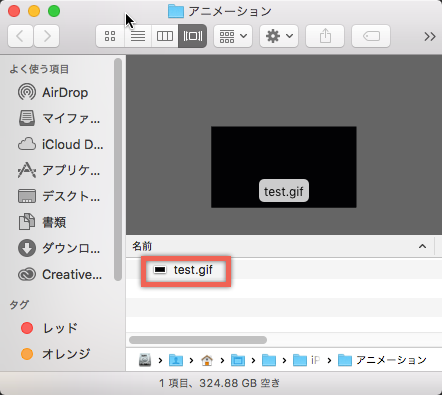Viewport: 442px width, 395px height.
Task: Click the Share toolbar button
Action: [x=325, y=36]
